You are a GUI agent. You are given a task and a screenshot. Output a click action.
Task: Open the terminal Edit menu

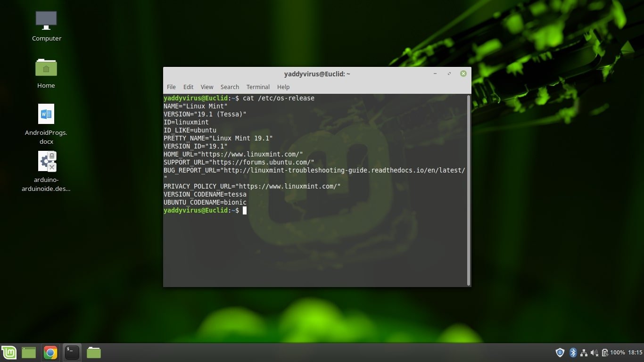coord(188,87)
